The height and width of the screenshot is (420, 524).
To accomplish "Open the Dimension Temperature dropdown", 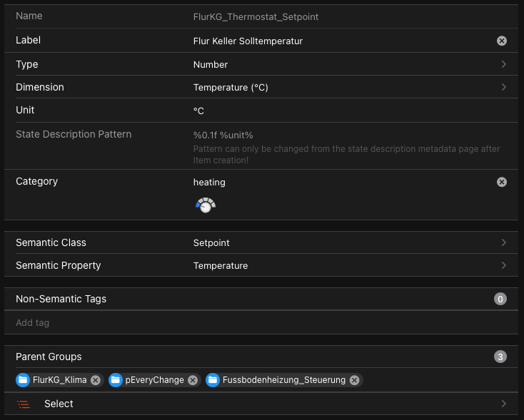I will coord(503,87).
